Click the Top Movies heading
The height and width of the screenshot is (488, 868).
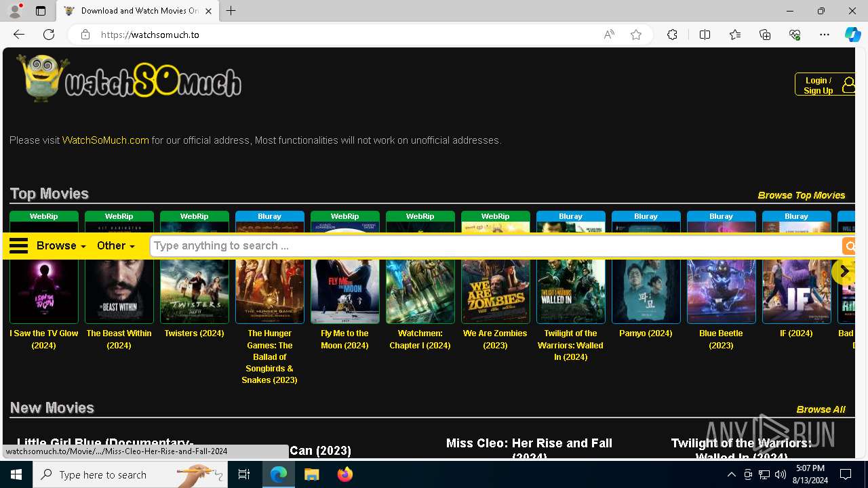[49, 194]
